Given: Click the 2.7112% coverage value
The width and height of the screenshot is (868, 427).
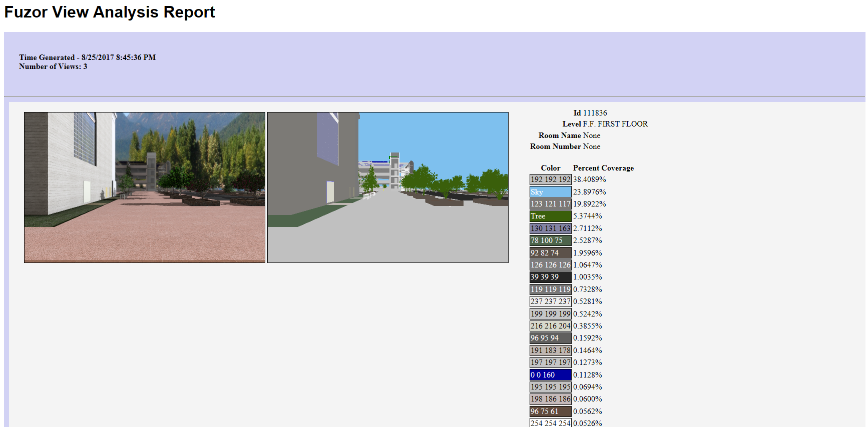Looking at the screenshot, I should (588, 228).
